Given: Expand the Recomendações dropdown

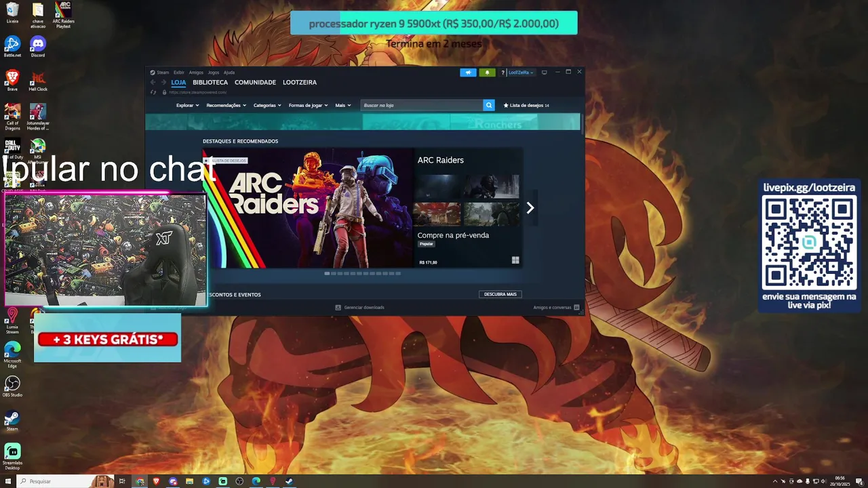Looking at the screenshot, I should (x=226, y=105).
